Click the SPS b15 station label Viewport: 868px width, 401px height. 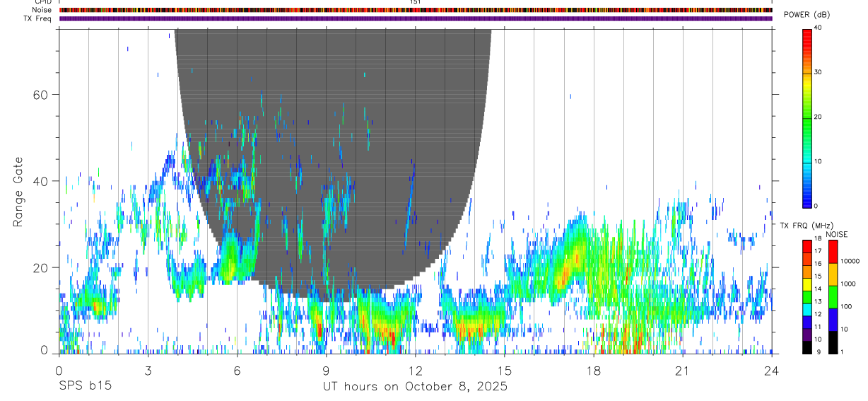[84, 387]
